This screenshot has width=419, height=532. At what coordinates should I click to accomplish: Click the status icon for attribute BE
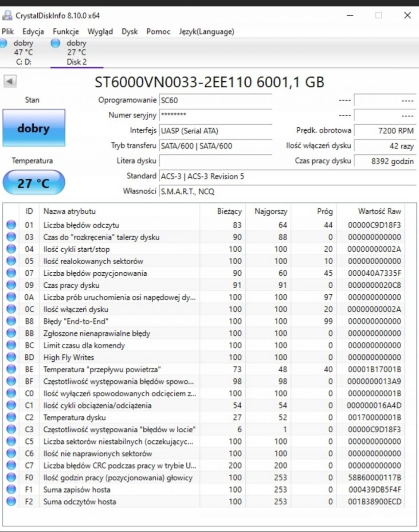[11, 369]
